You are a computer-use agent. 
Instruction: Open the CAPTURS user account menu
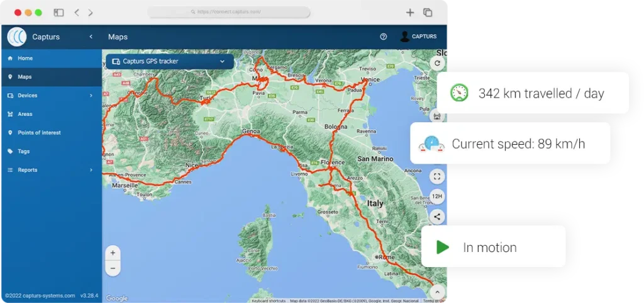pyautogui.click(x=418, y=37)
